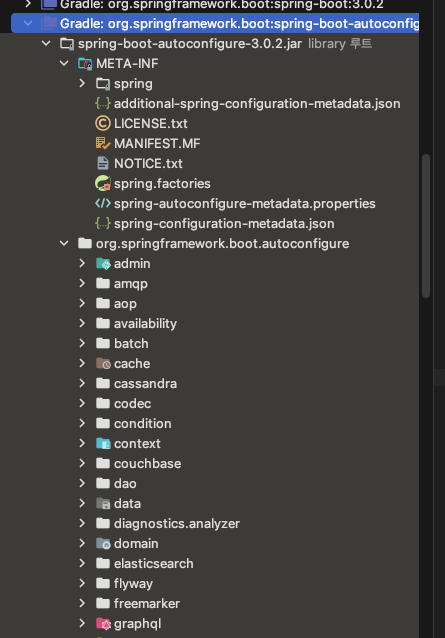Screen dimensions: 445x638
Task: Select the amqp package label
Action: 131,284
